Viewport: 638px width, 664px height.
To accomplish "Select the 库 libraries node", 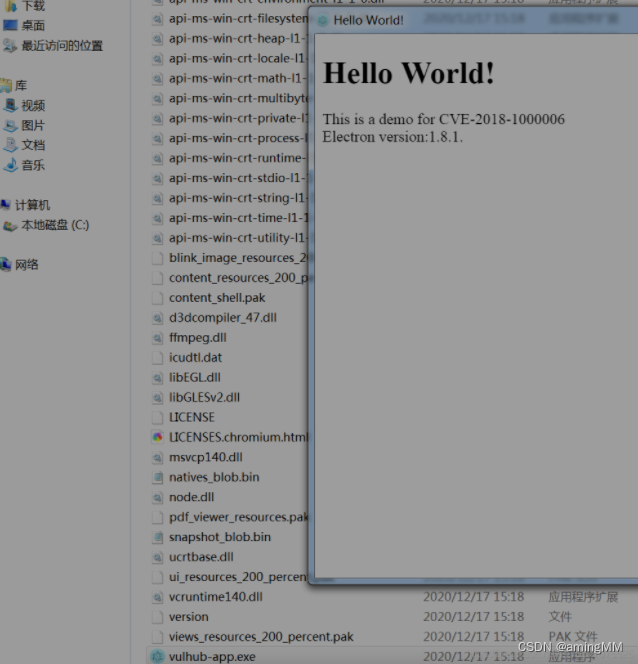I will [21, 86].
